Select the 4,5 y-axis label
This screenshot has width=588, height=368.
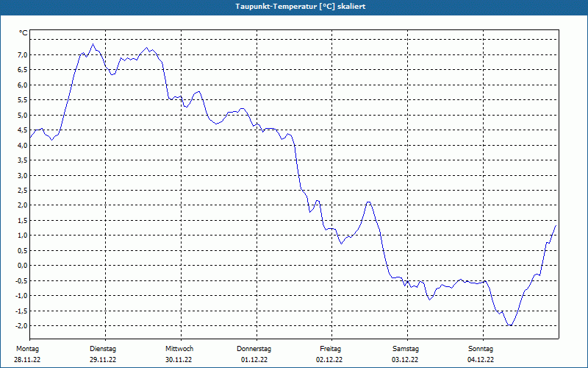click(x=23, y=130)
